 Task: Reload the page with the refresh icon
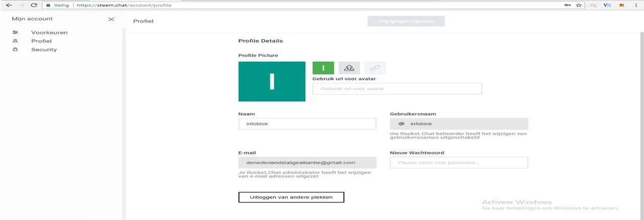click(x=34, y=5)
